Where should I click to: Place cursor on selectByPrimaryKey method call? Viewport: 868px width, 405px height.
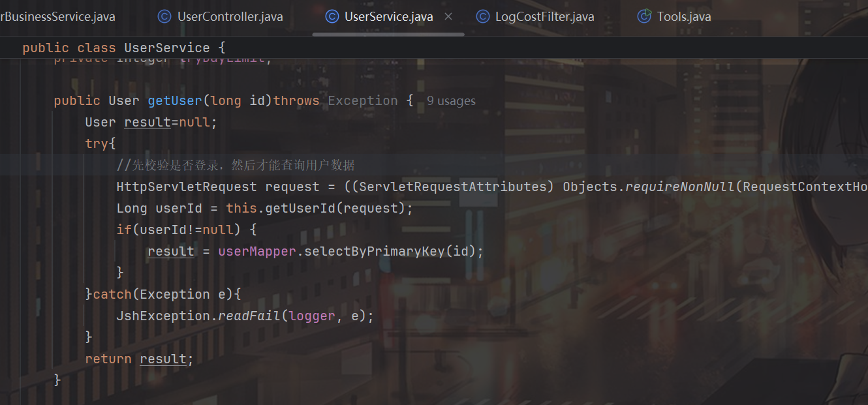[x=374, y=251]
